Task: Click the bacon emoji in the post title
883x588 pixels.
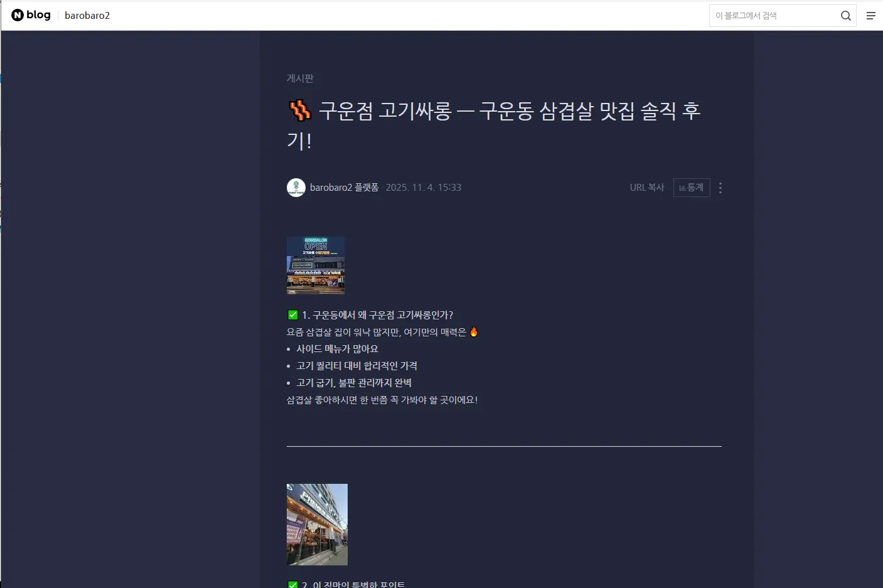Action: [300, 111]
